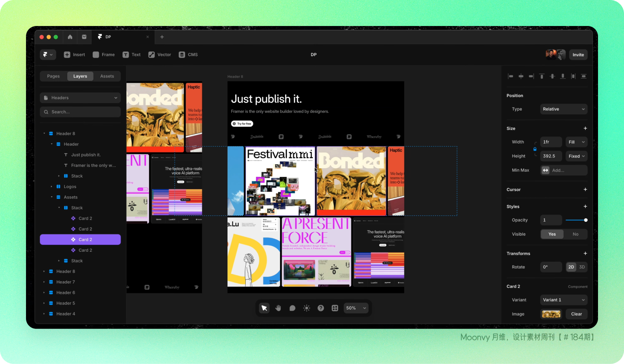Image resolution: width=624 pixels, height=364 pixels.
Task: Open the Headers page dropdown
Action: [x=80, y=97]
